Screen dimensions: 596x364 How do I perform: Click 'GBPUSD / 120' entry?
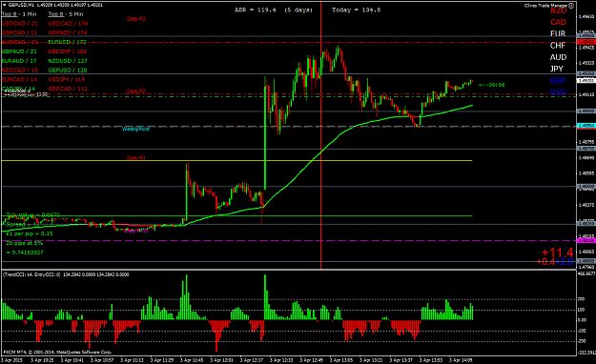click(x=68, y=70)
